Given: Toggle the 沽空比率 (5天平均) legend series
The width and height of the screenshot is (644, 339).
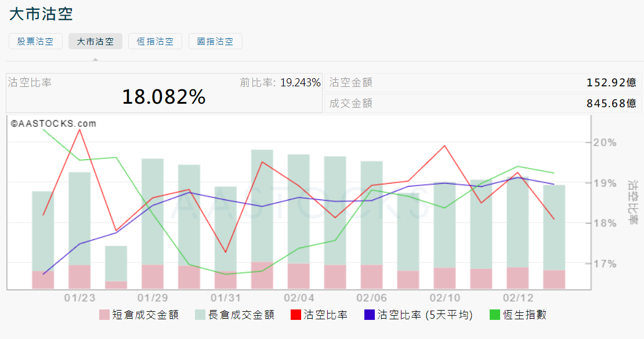Looking at the screenshot, I should pyautogui.click(x=418, y=315).
